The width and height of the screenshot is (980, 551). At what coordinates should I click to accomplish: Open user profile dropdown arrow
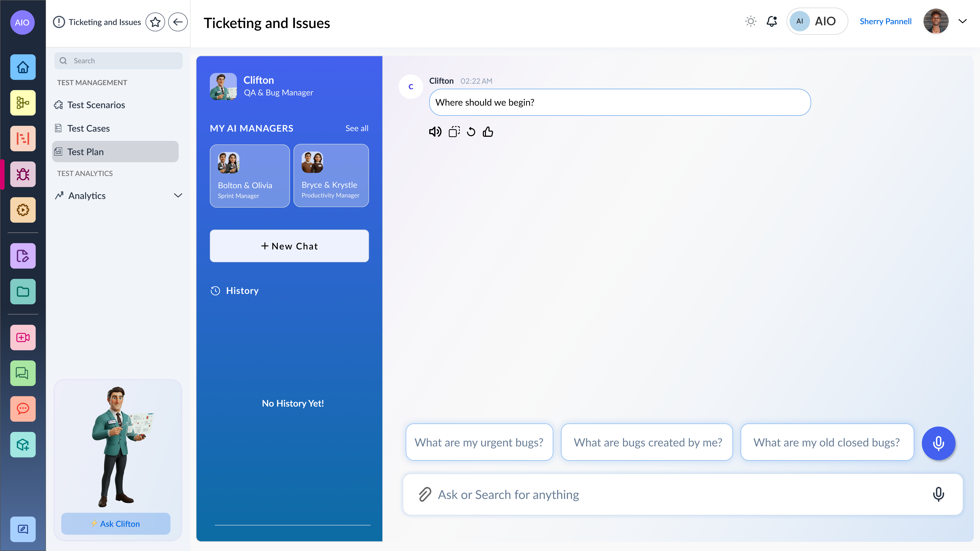[x=962, y=21]
